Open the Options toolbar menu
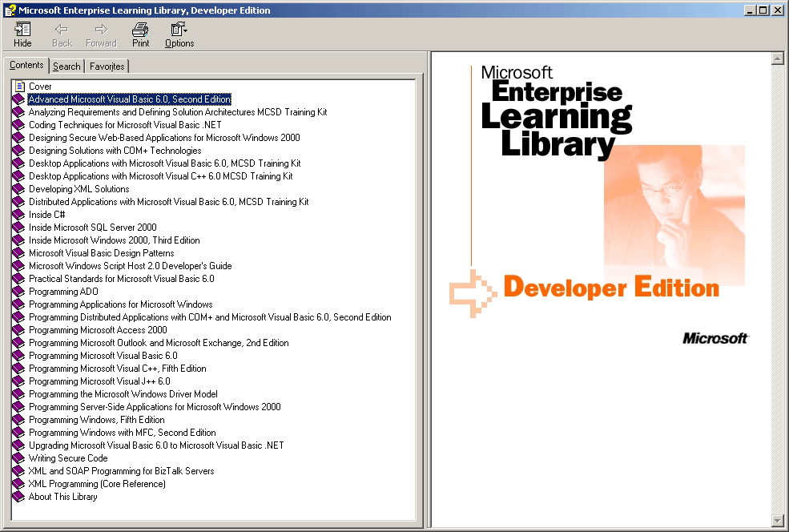 click(x=179, y=35)
